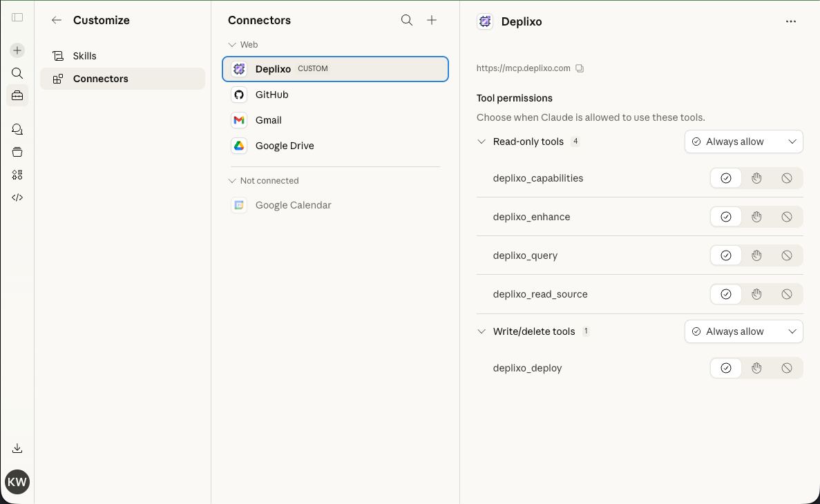Collapse the Not connected group
Viewport: 820px width, 504px height.
pos(232,181)
